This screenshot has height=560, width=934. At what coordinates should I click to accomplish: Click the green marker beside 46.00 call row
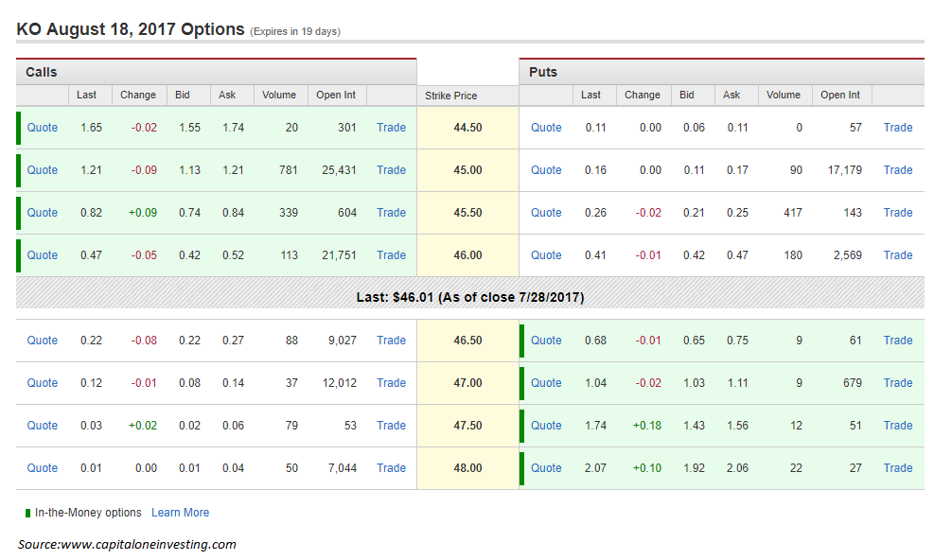[19, 254]
